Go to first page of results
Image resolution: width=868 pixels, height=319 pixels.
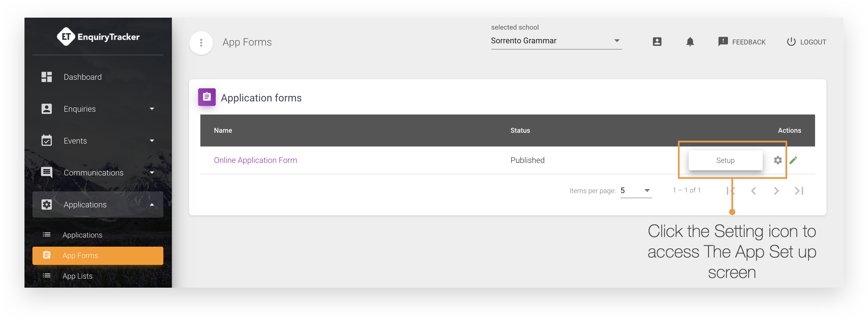pyautogui.click(x=731, y=191)
